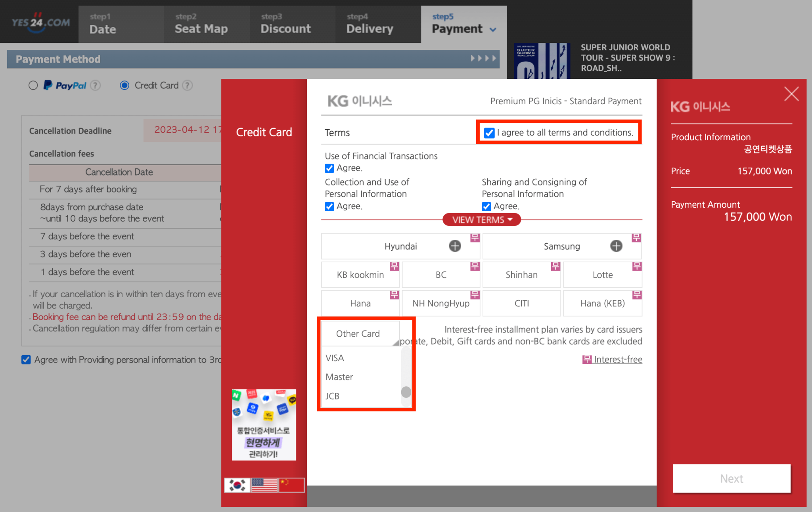This screenshot has height=512, width=812.
Task: Choose VISA from the card list
Action: pos(335,358)
